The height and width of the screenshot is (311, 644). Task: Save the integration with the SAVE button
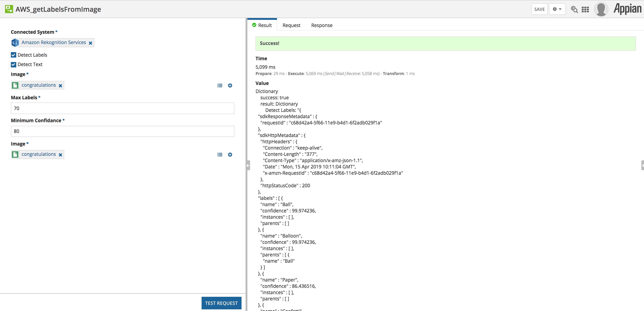tap(540, 9)
